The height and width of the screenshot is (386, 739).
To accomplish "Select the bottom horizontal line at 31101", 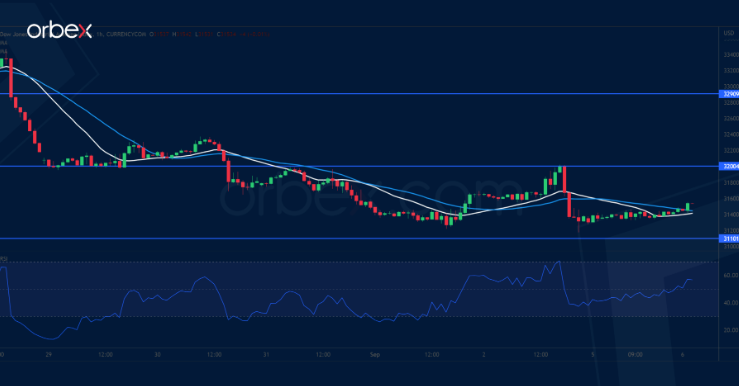I will (x=359, y=238).
